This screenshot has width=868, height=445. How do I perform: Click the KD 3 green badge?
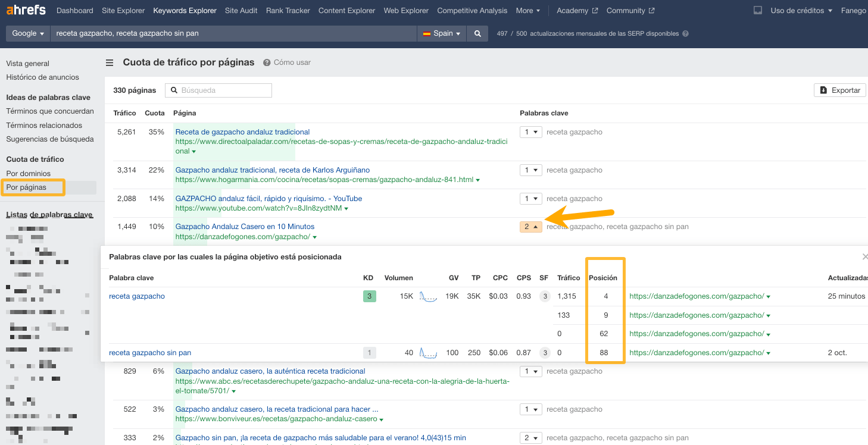(x=370, y=296)
